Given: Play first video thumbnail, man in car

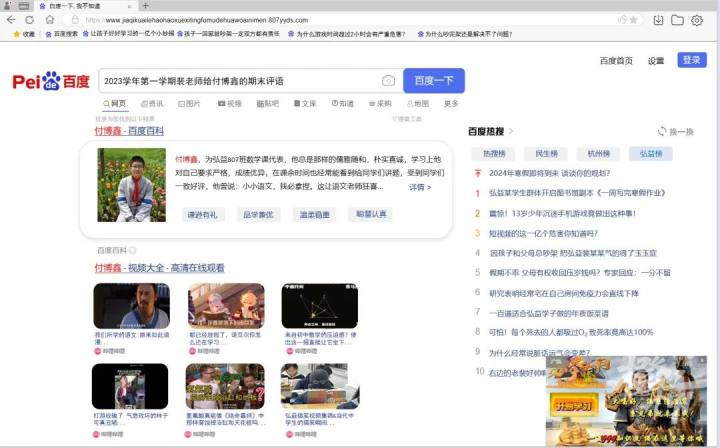Looking at the screenshot, I should 131,306.
